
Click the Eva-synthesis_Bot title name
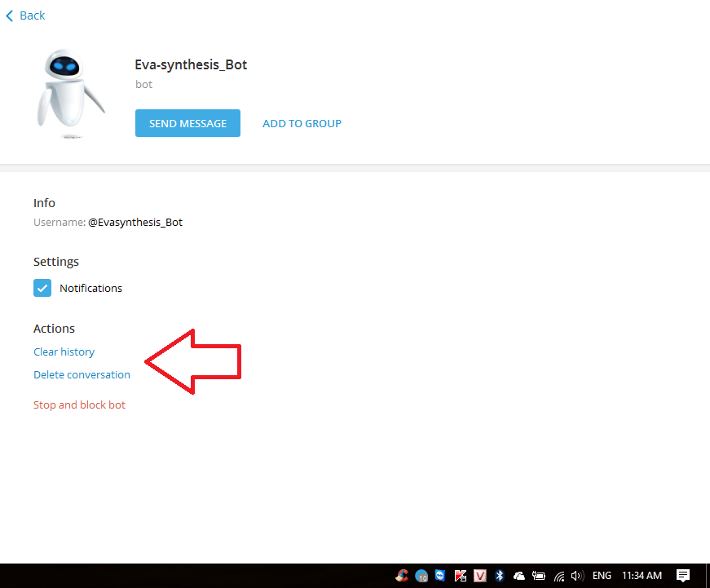(x=191, y=64)
